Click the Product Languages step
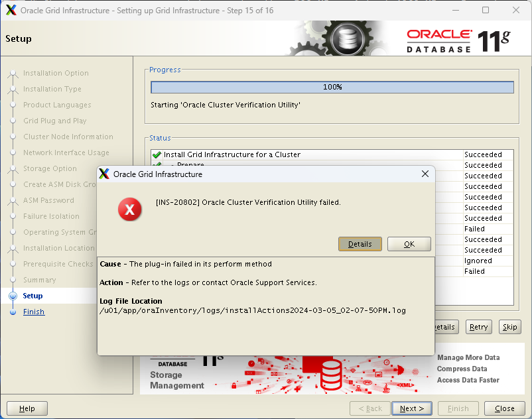The image size is (532, 419). click(57, 105)
